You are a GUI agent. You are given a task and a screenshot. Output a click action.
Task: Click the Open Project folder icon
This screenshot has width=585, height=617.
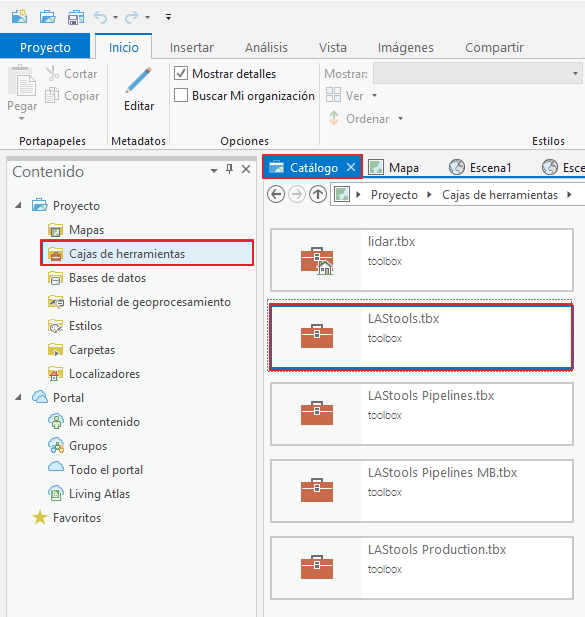(x=48, y=17)
